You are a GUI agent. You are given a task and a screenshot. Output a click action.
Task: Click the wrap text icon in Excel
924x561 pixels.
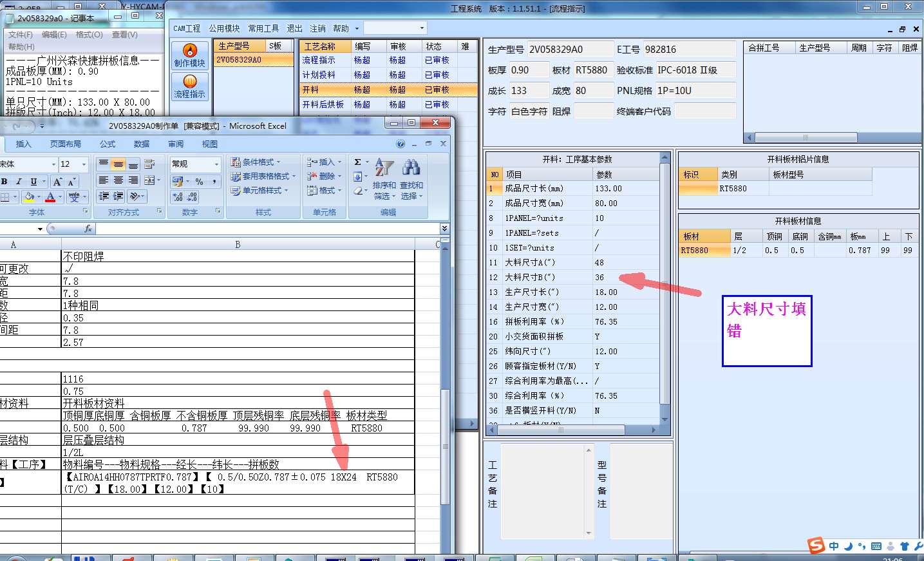tap(150, 164)
